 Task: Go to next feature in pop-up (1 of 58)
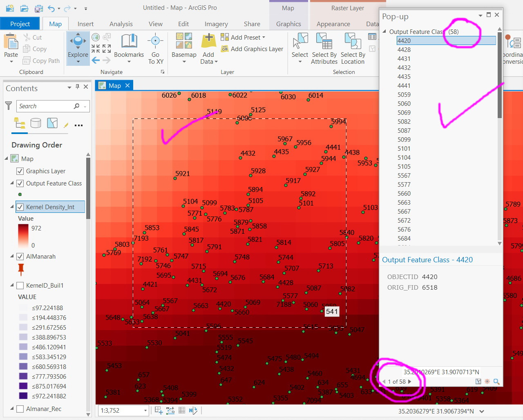click(410, 382)
